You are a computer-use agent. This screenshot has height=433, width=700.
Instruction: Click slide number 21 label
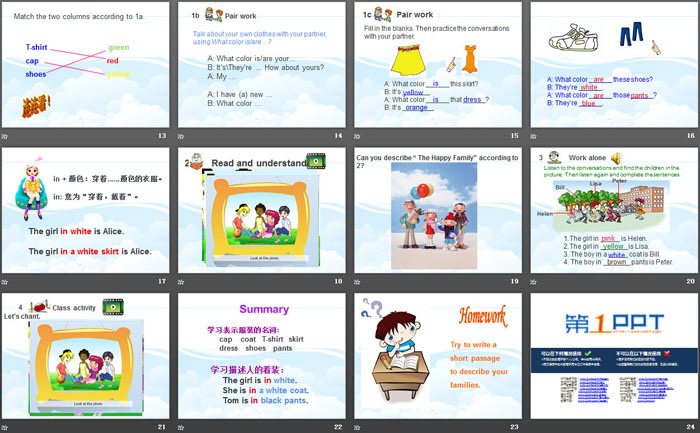point(162,427)
